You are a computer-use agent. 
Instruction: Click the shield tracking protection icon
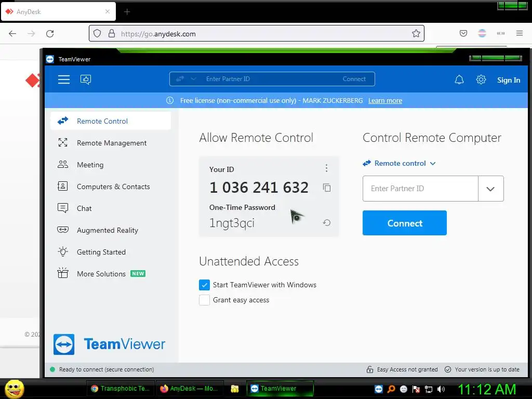pos(97,33)
